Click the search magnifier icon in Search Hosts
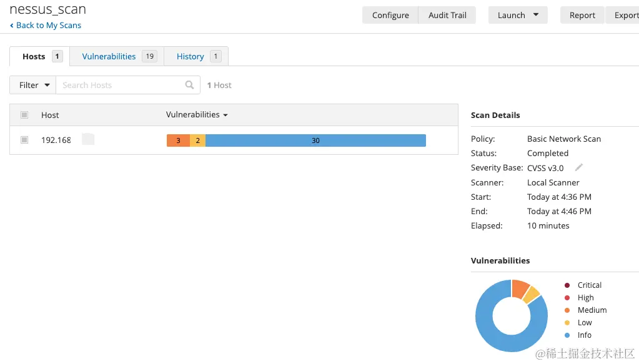The height and width of the screenshot is (364, 639). coord(189,85)
